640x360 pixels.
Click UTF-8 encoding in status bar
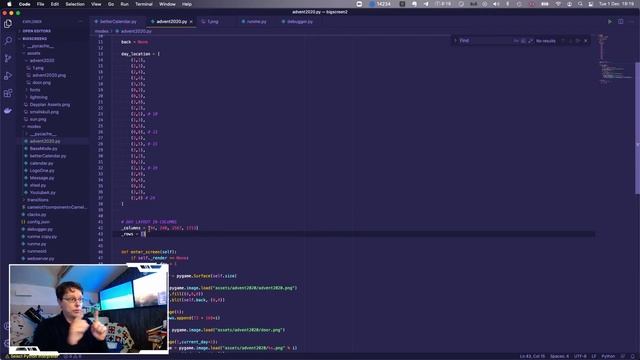[x=580, y=356]
